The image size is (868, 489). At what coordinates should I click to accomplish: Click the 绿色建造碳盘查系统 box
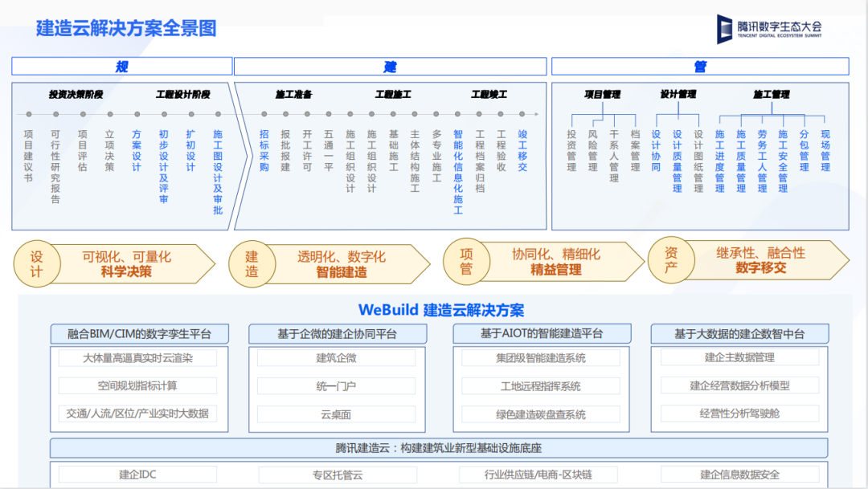point(541,414)
